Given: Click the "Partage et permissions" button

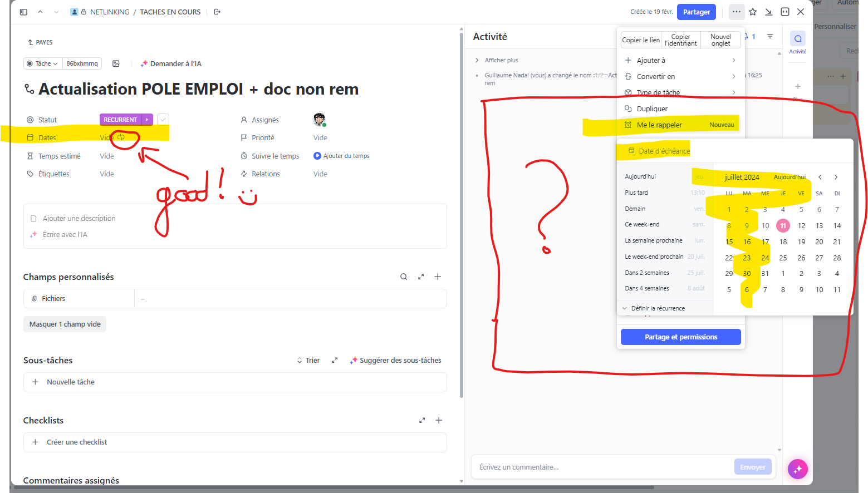Looking at the screenshot, I should (680, 337).
